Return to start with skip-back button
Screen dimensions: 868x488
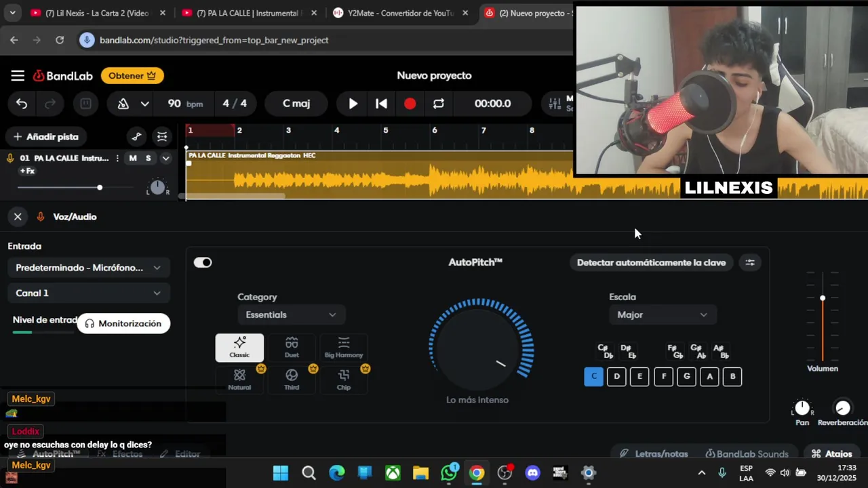pyautogui.click(x=382, y=104)
